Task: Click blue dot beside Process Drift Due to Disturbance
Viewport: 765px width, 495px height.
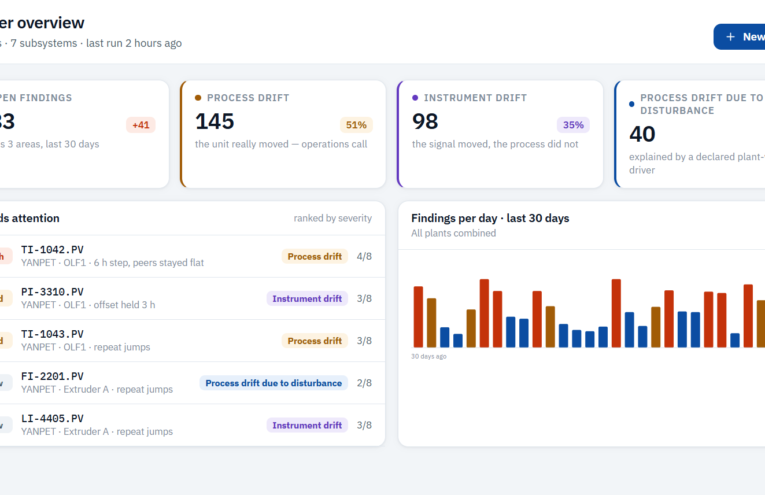Action: tap(632, 104)
